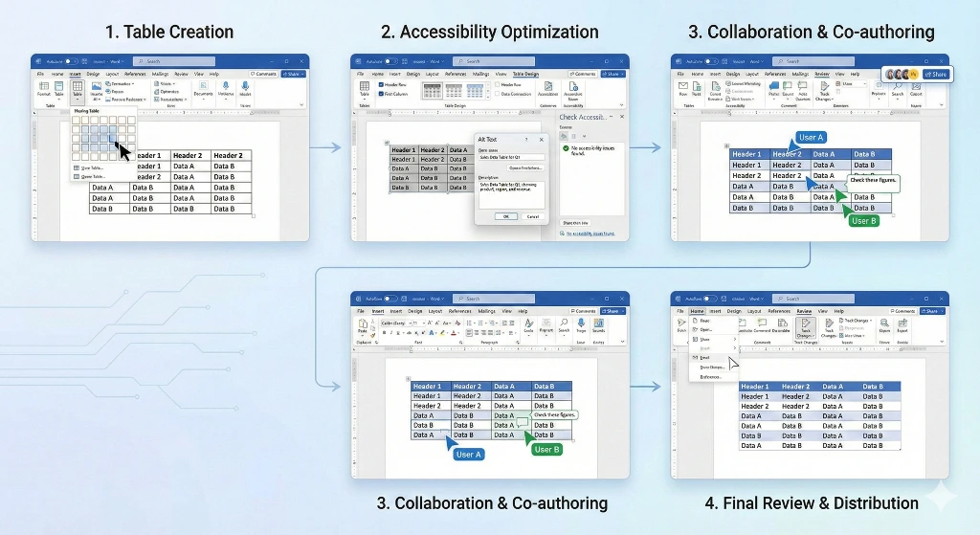Close the Alt Text dialog

point(542,140)
